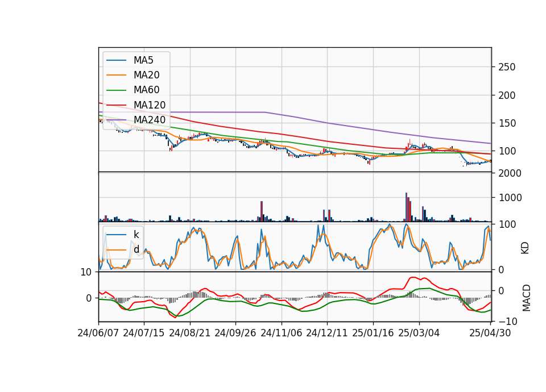Click the 10 tick label left of MACD panel

click(x=86, y=272)
